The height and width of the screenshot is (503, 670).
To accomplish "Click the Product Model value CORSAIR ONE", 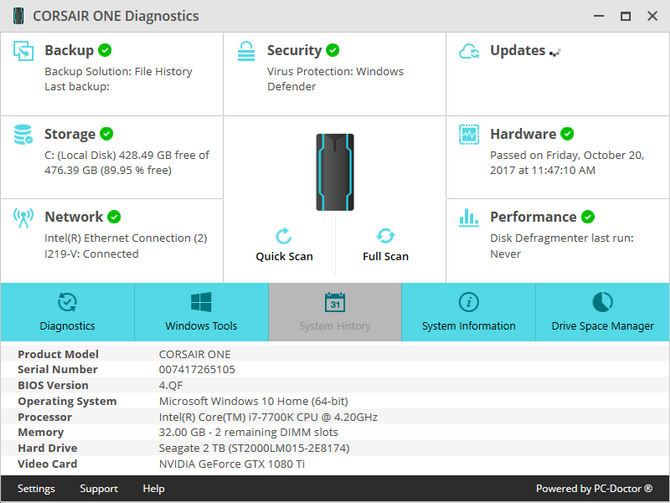I will coord(195,354).
